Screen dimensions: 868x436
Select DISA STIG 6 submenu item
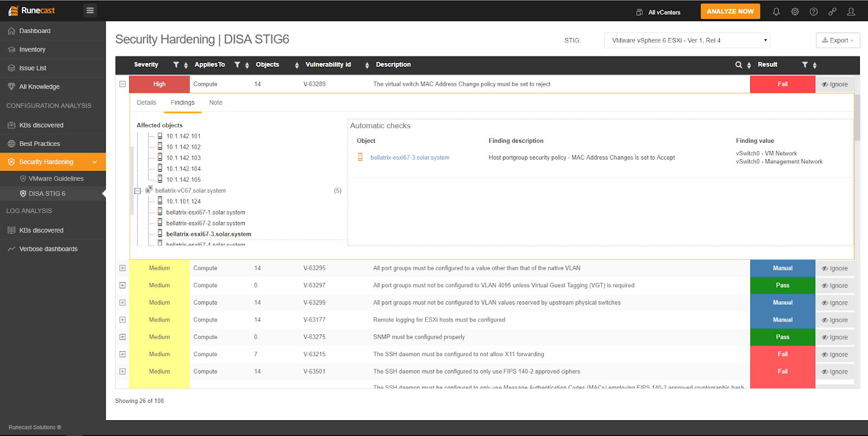tap(53, 194)
